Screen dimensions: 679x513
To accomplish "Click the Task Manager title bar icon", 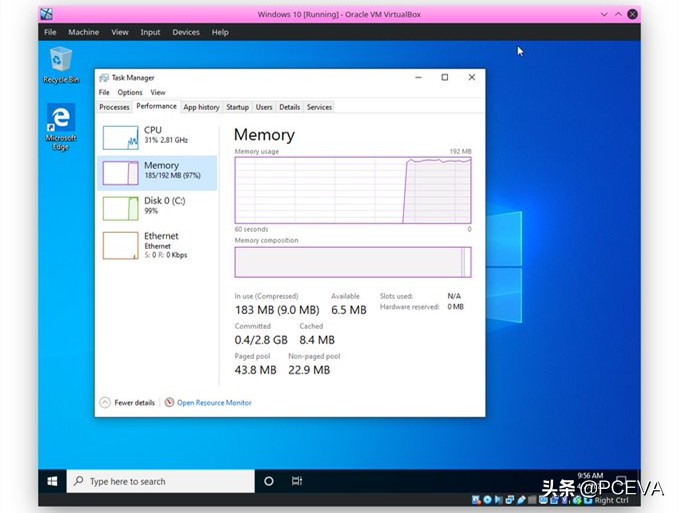I will coord(103,78).
